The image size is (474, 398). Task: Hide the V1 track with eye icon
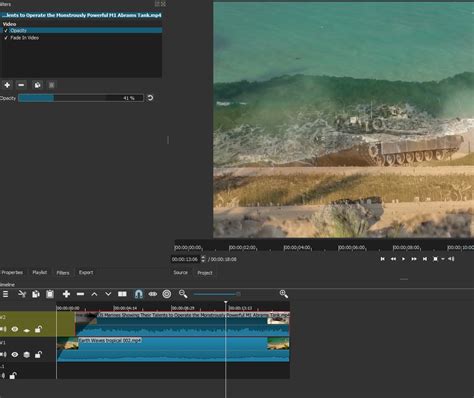coord(15,354)
